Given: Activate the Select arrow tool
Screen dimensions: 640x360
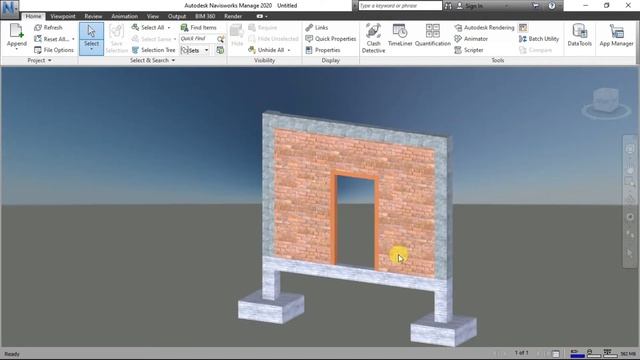Looking at the screenshot, I should pos(91,31).
